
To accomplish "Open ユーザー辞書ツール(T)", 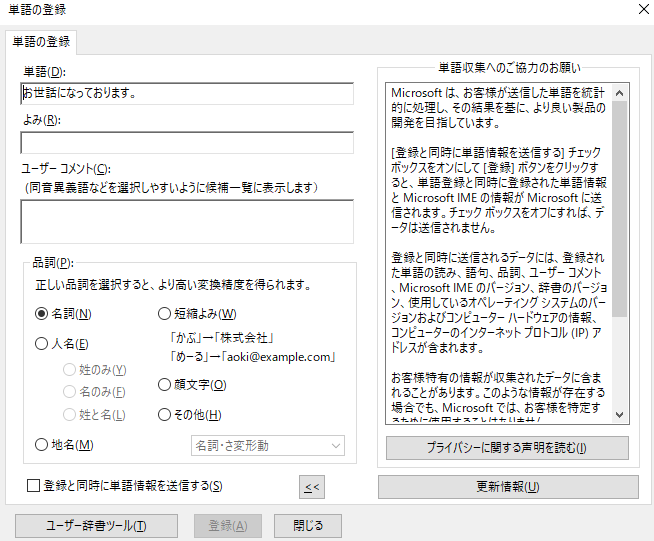I will pos(96,526).
